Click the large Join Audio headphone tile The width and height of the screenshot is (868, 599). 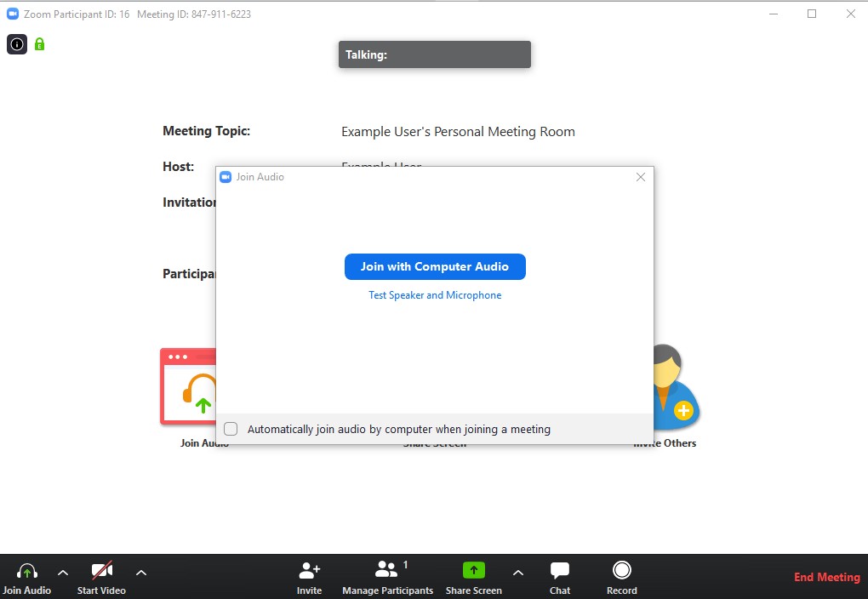pos(188,386)
